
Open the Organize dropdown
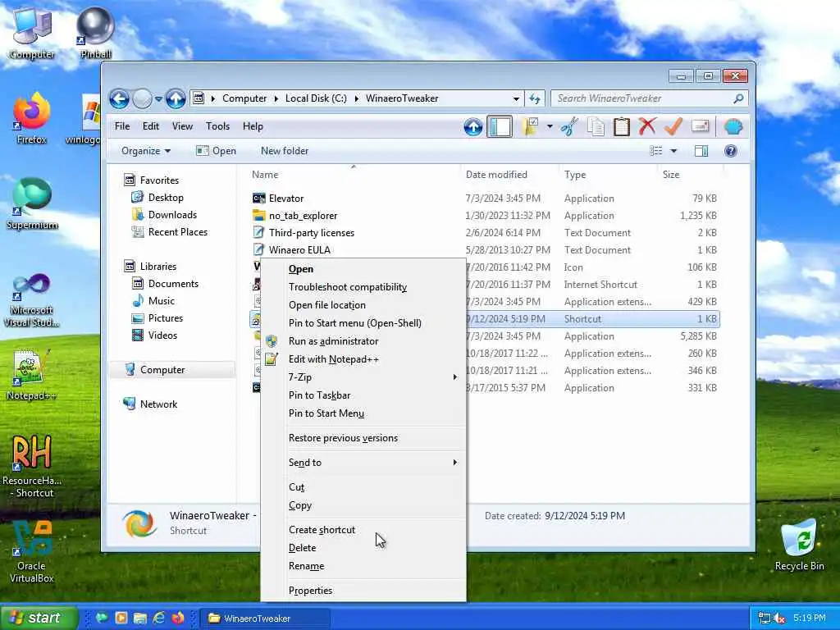(146, 151)
